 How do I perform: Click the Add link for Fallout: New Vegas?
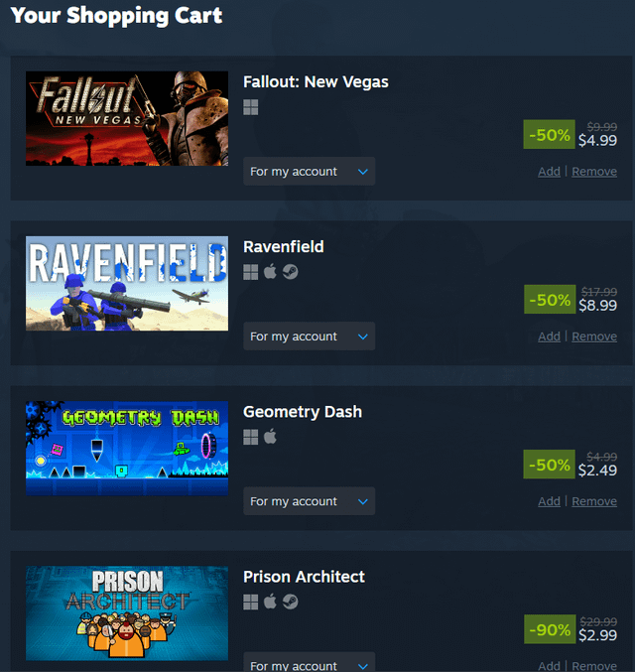[x=550, y=172]
